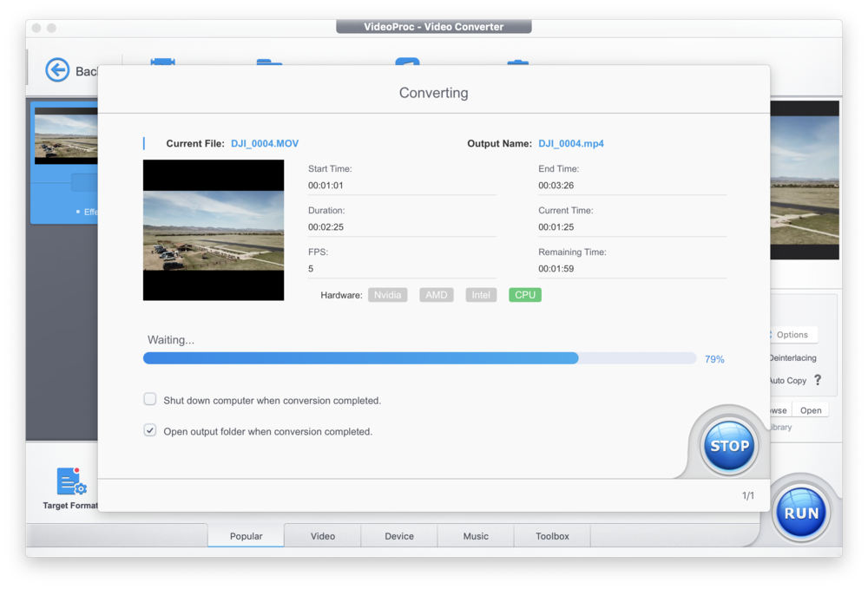Enable shut down computer when completed
Viewport: 868px width, 589px height.
pos(150,399)
